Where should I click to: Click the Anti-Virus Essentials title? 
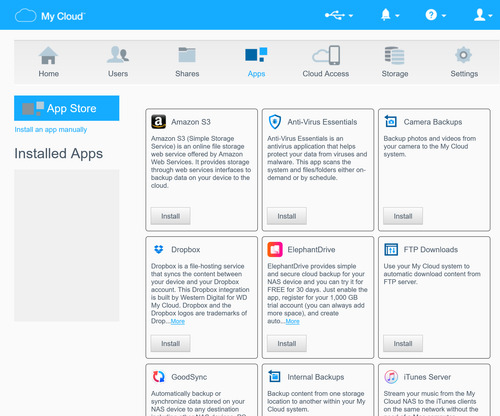[322, 122]
